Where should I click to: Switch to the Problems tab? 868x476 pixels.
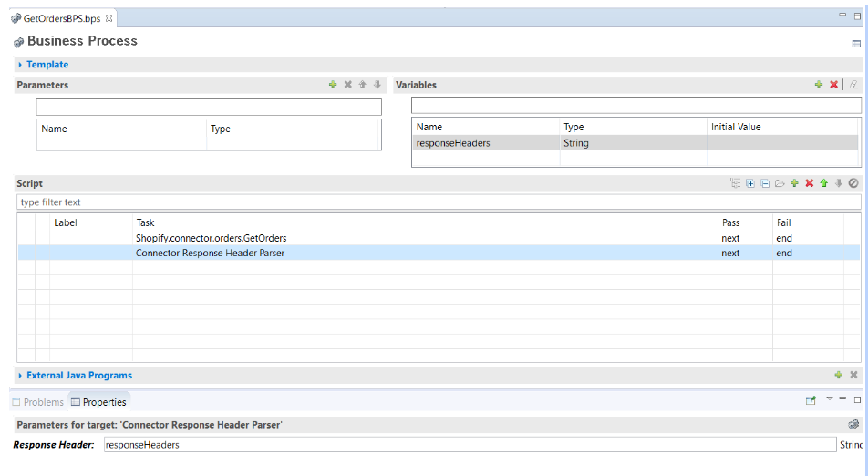pos(38,402)
